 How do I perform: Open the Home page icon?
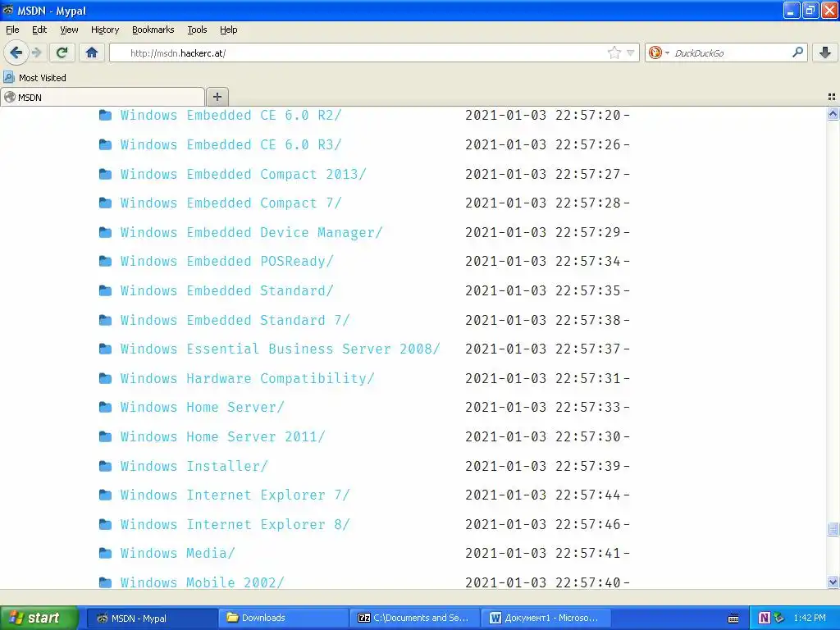click(92, 52)
